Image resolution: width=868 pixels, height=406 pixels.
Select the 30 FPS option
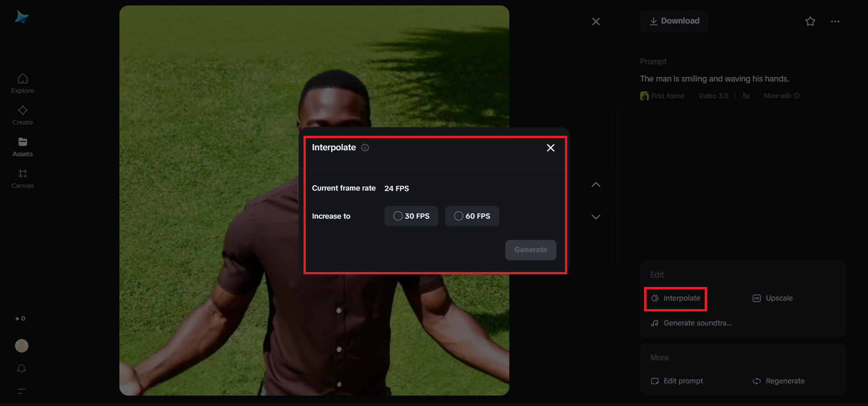pos(411,216)
